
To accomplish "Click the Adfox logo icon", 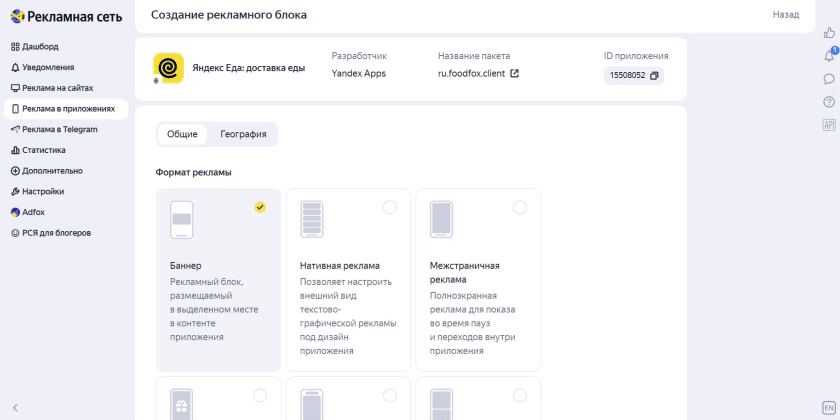I will pos(15,212).
